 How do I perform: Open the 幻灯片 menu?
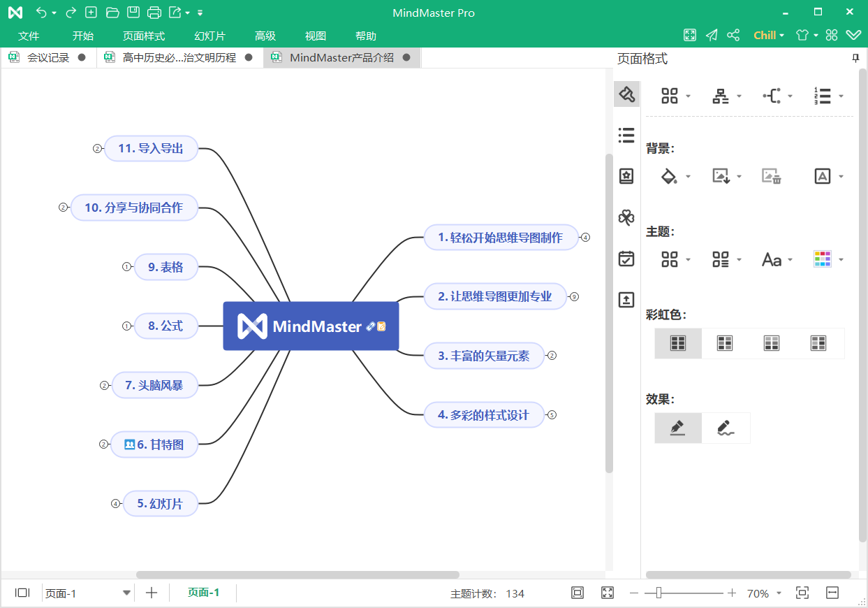click(209, 36)
